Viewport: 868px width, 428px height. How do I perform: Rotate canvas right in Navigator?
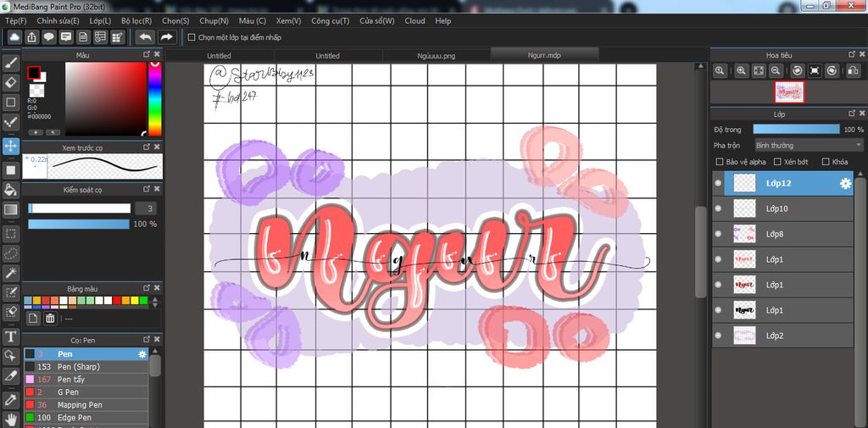(832, 70)
